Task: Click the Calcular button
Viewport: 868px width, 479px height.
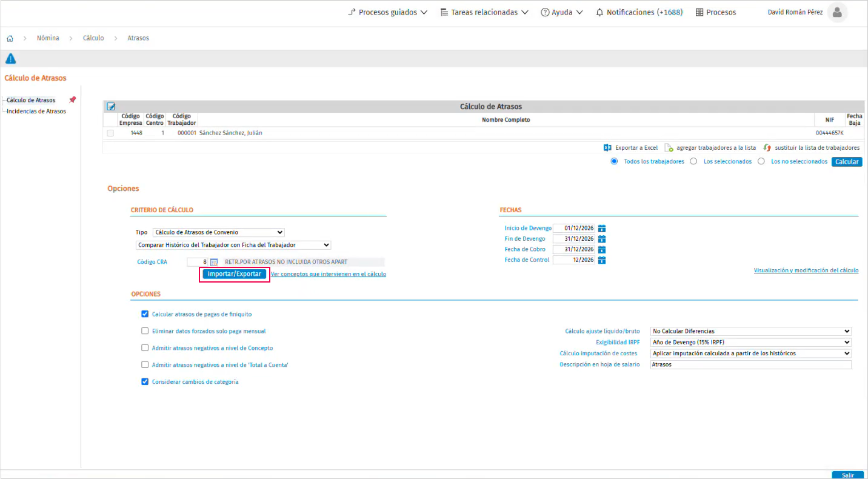Action: [x=847, y=162]
